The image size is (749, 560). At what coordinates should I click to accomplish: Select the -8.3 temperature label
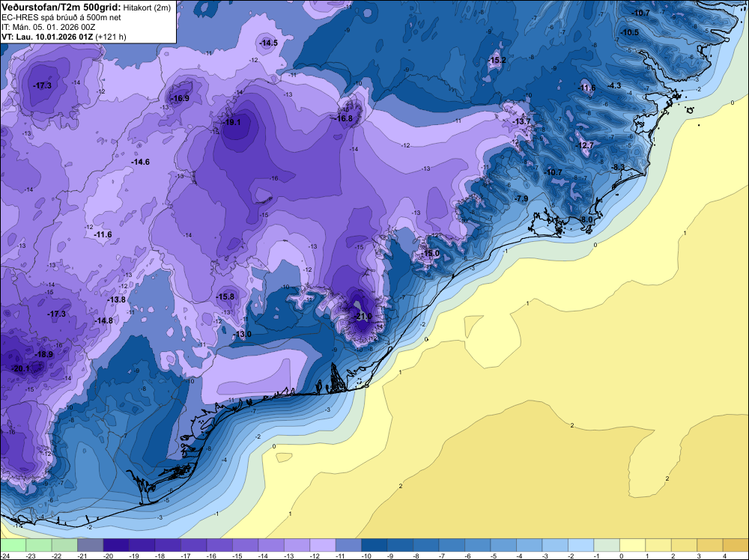[618, 167]
